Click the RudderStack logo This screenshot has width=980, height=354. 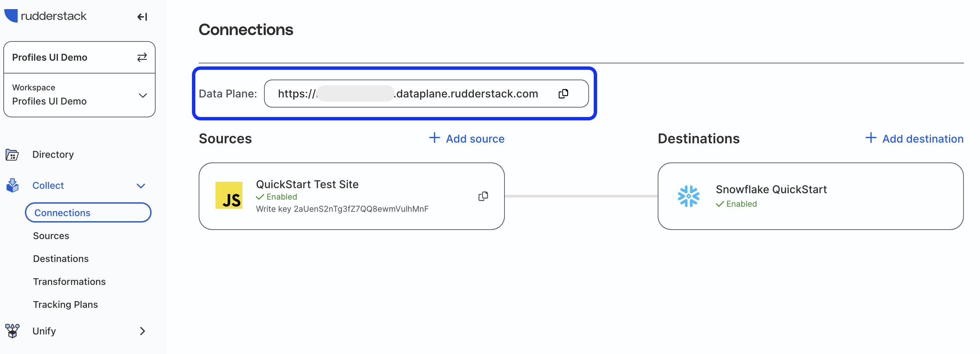pos(45,16)
